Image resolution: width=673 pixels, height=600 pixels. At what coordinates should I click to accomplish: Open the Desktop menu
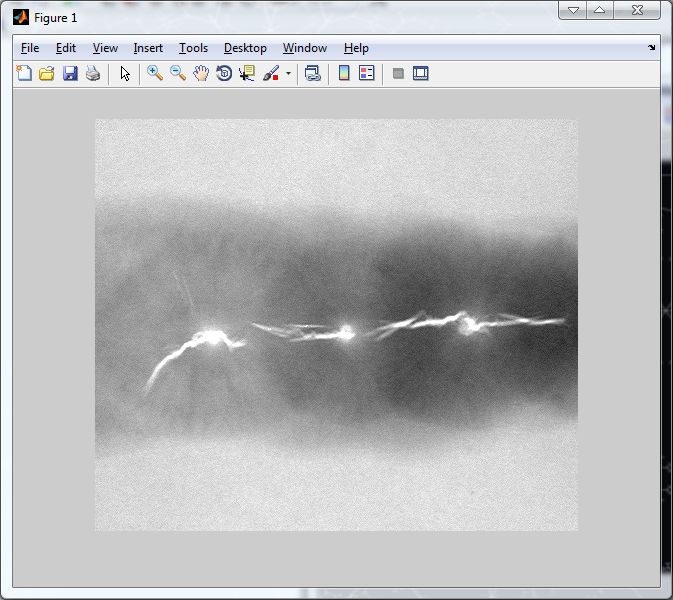245,48
